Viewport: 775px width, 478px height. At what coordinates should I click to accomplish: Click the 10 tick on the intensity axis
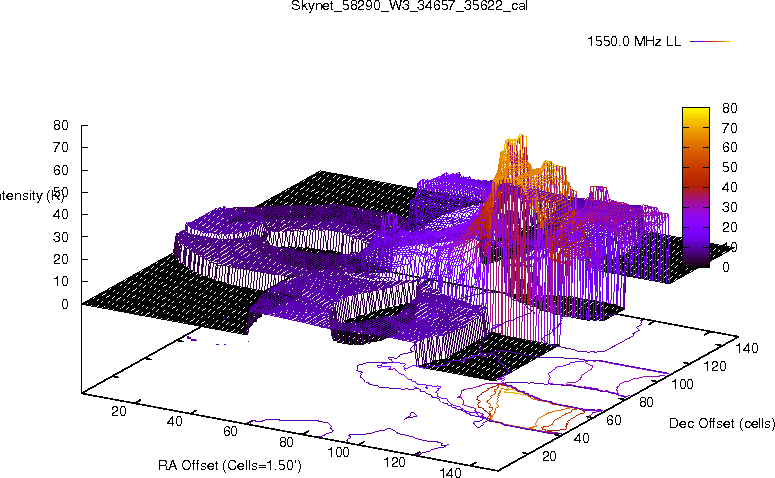pos(61,281)
